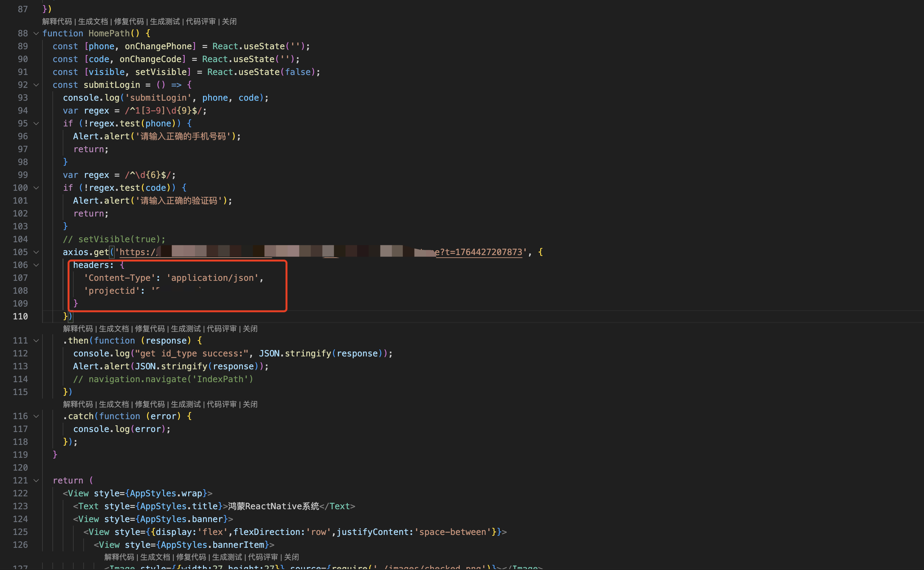
Task: Click 关闭 in the code lens above HomePath
Action: 229,22
